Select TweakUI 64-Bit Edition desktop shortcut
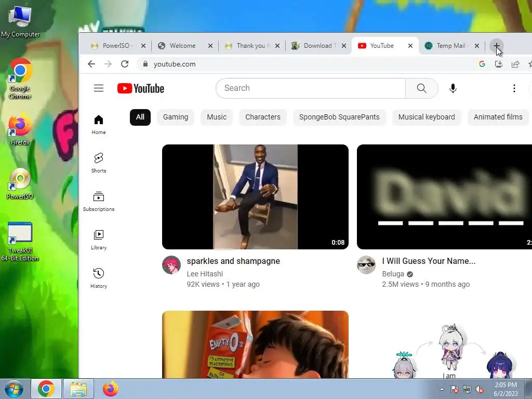Image resolution: width=532 pixels, height=399 pixels. 20,242
